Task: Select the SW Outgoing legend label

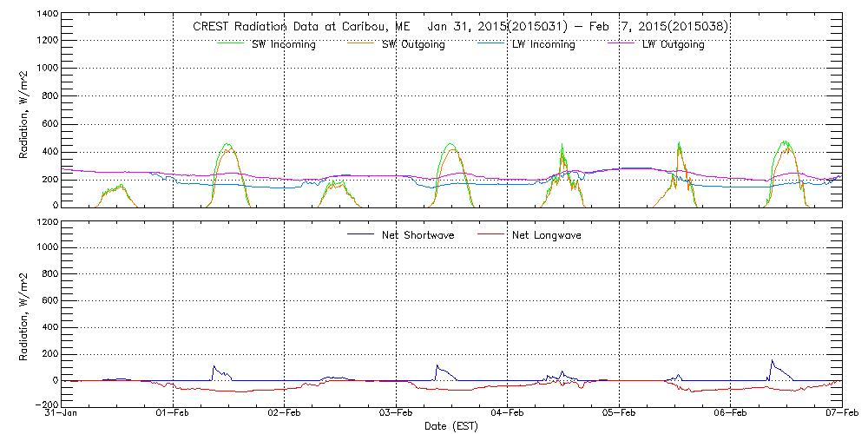Action: tap(414, 45)
